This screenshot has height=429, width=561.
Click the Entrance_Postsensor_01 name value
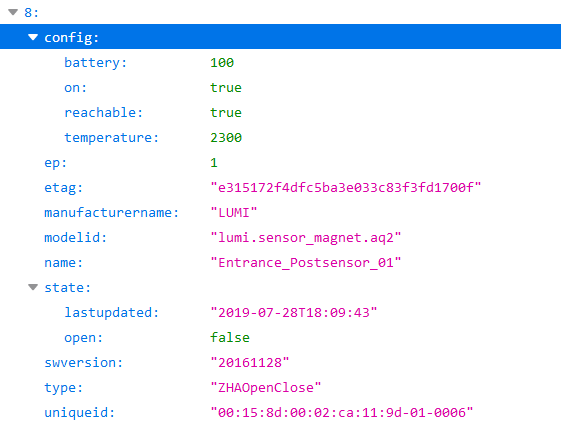tap(306, 263)
